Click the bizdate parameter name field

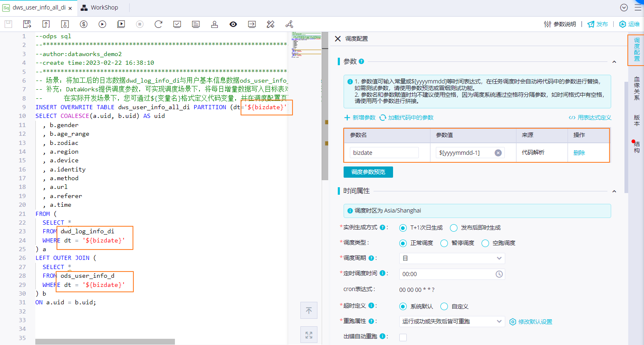tap(384, 153)
